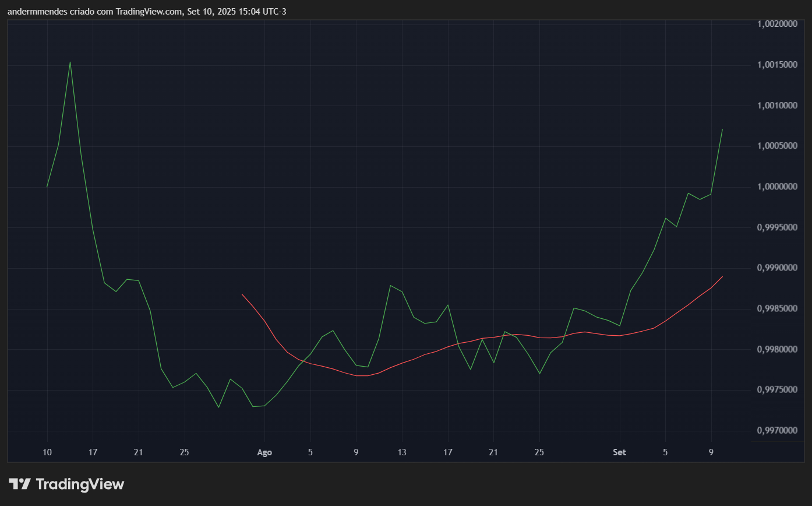Click price label 0,9980000
This screenshot has height=506, width=812.
point(778,349)
